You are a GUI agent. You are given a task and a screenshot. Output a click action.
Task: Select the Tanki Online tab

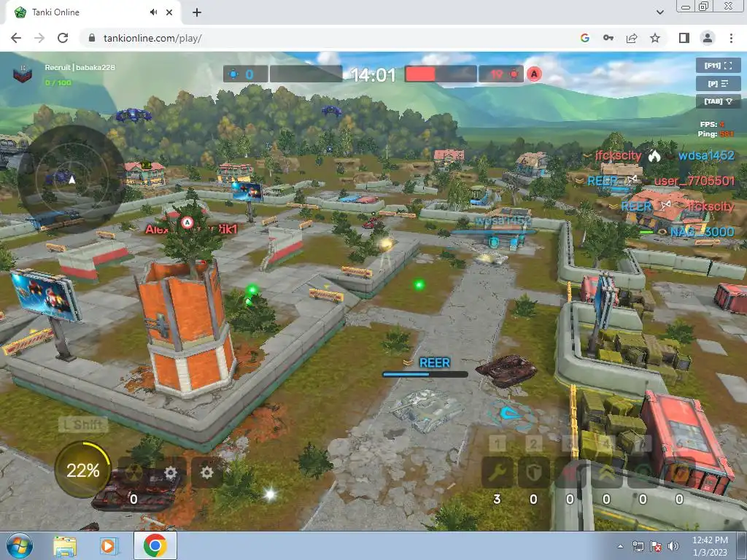click(x=93, y=12)
